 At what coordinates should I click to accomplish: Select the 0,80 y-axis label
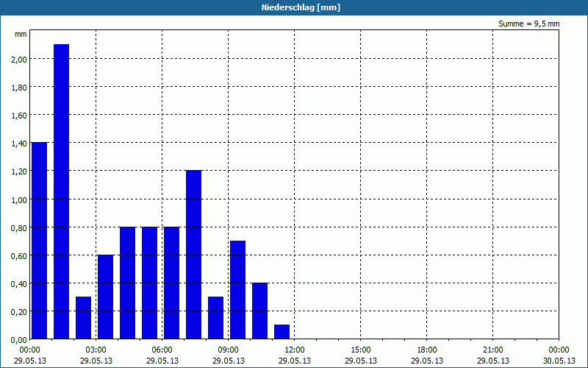(x=19, y=227)
